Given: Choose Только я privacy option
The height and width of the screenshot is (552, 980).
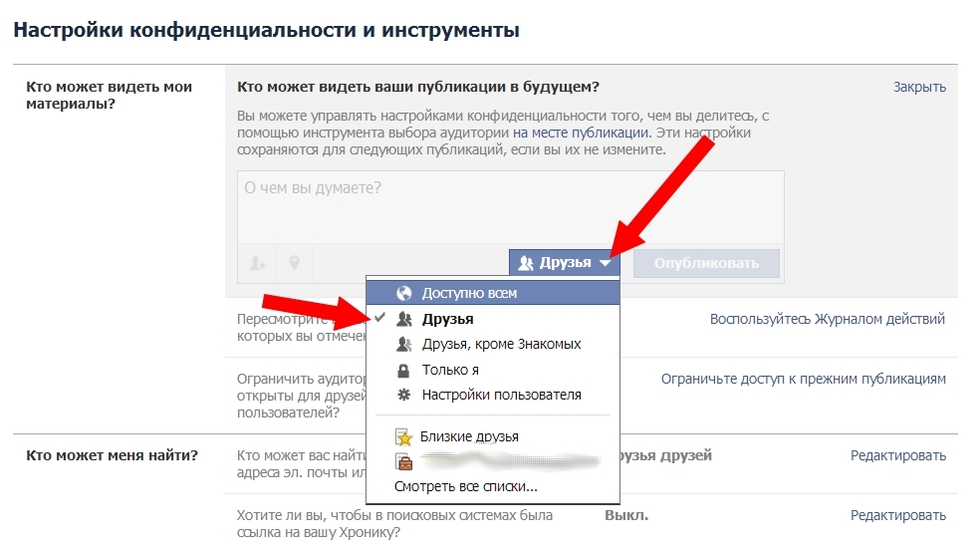Looking at the screenshot, I should (493, 370).
